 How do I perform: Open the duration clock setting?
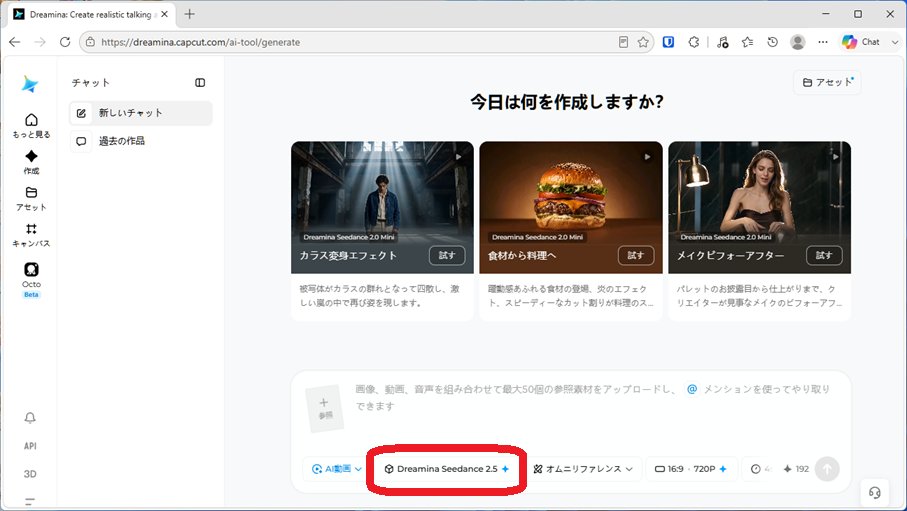(760, 469)
